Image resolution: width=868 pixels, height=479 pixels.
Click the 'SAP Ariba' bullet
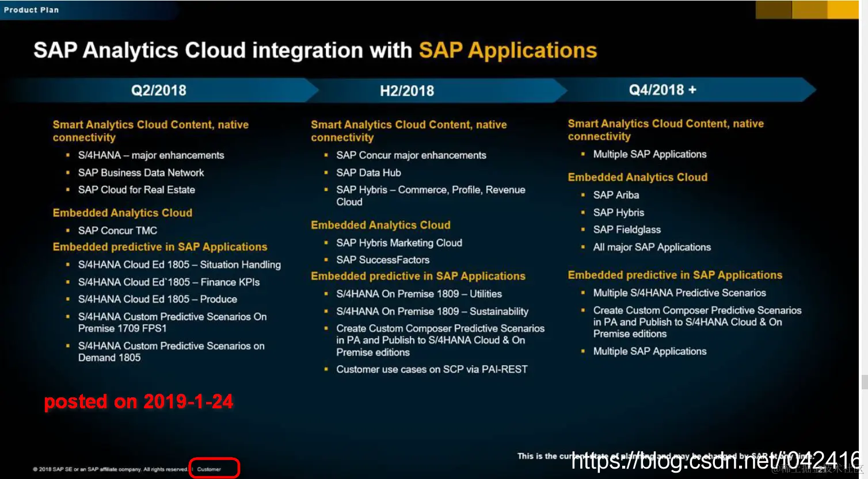pos(616,195)
